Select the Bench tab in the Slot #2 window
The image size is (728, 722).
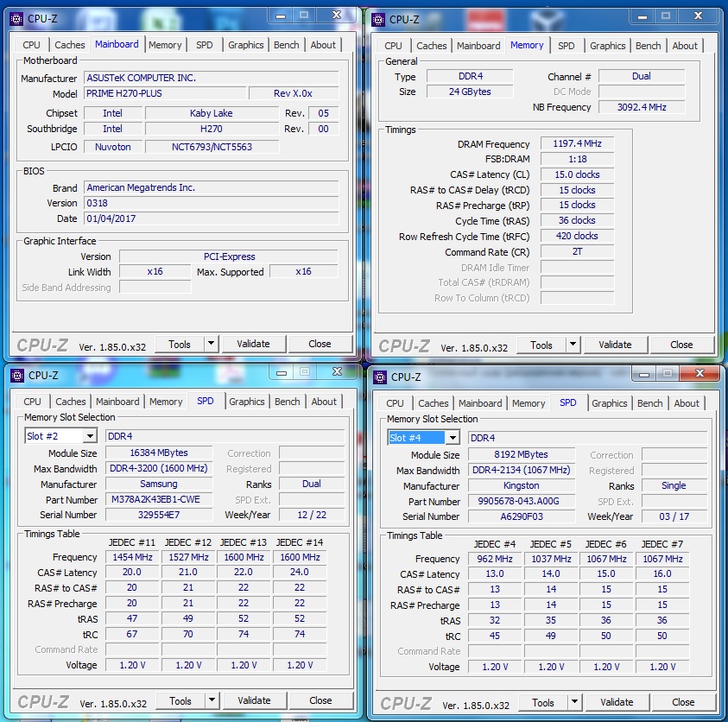[287, 402]
